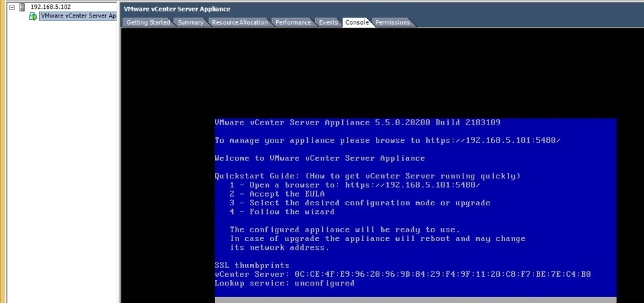
Task: Open the Resource Allocation tab
Action: (x=240, y=23)
